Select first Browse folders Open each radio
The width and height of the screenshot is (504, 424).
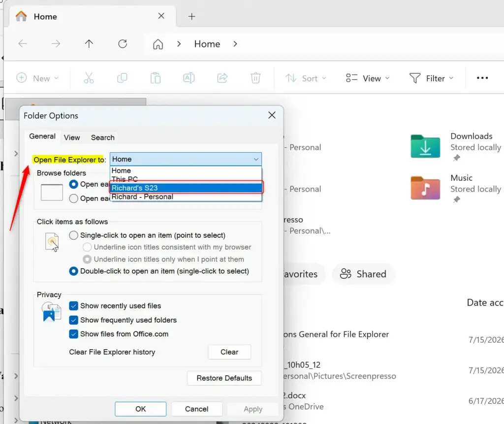tap(74, 184)
